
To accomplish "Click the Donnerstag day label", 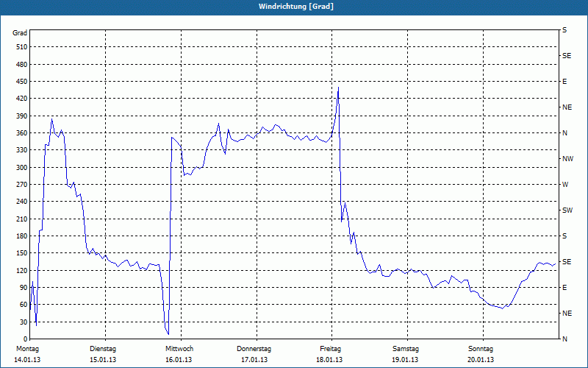I will 254,349.
